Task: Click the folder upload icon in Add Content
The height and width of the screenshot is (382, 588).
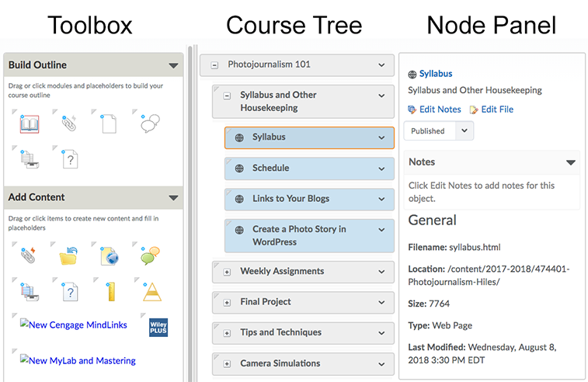Action: click(x=69, y=255)
